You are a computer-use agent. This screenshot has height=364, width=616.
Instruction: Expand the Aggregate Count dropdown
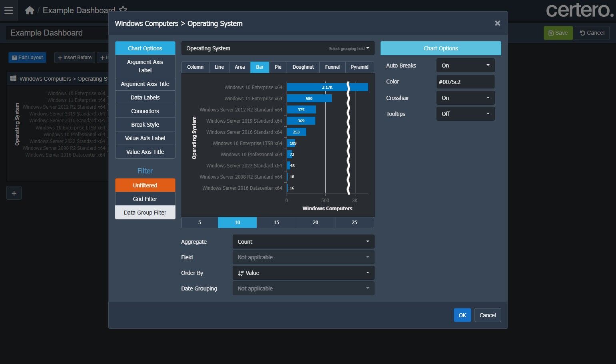click(x=303, y=242)
